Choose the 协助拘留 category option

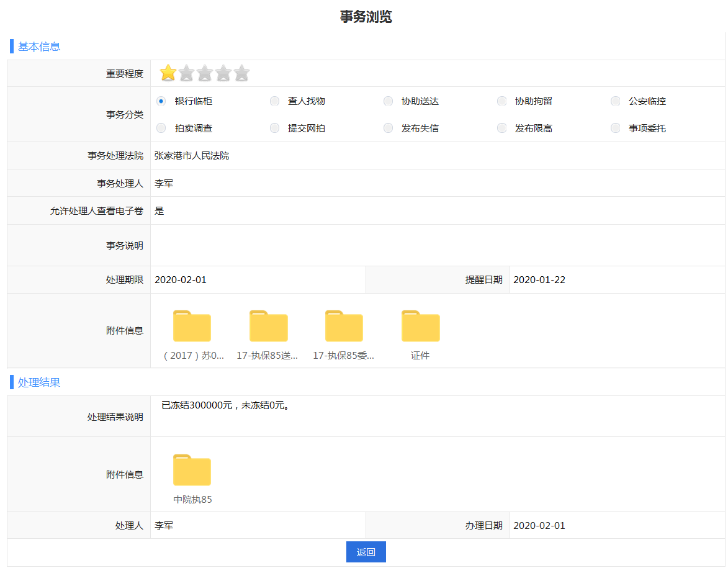point(501,101)
